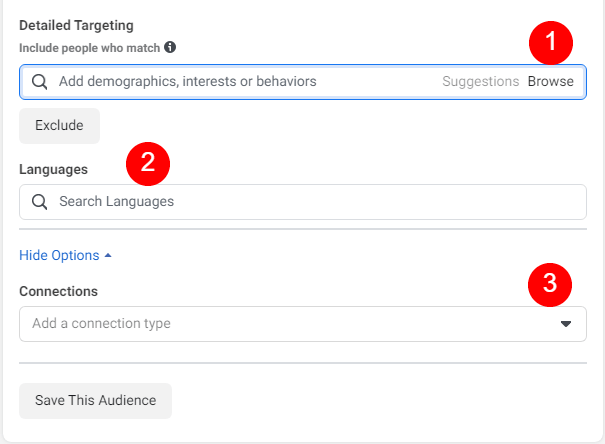This screenshot has width=605, height=444.
Task: Click the magnifier icon in Search Languages field
Action: 40,202
